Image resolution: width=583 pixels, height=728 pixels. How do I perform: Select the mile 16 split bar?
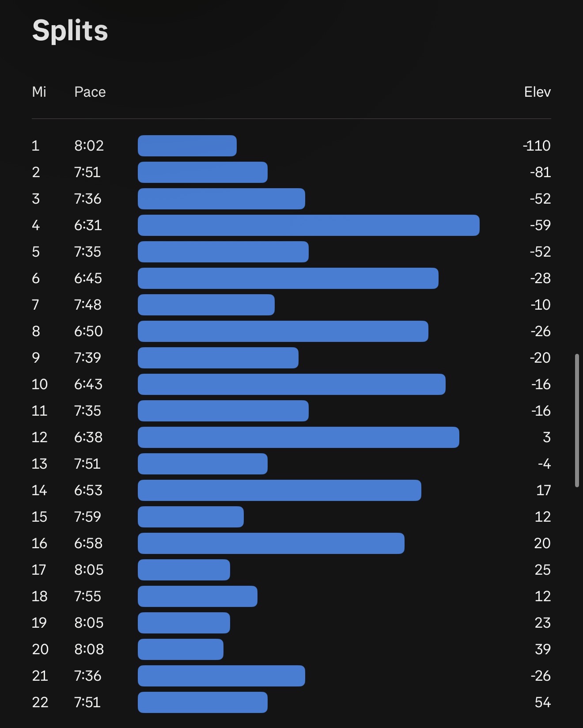click(x=271, y=543)
